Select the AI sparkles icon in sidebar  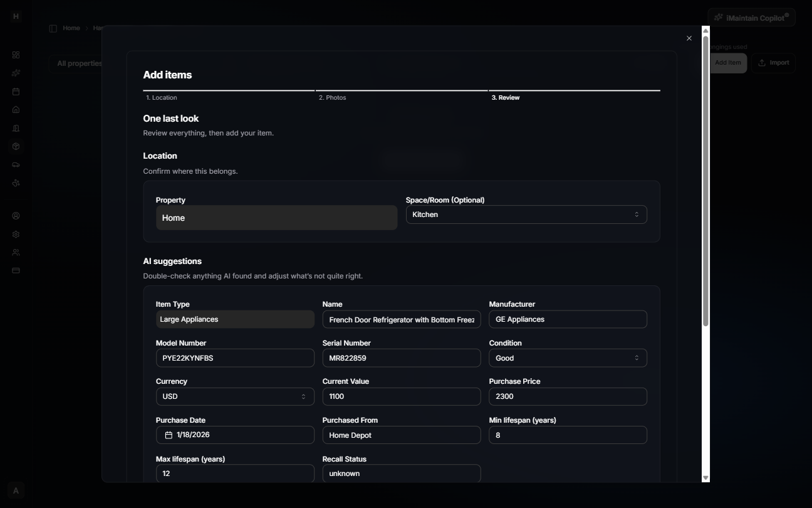[x=16, y=73]
